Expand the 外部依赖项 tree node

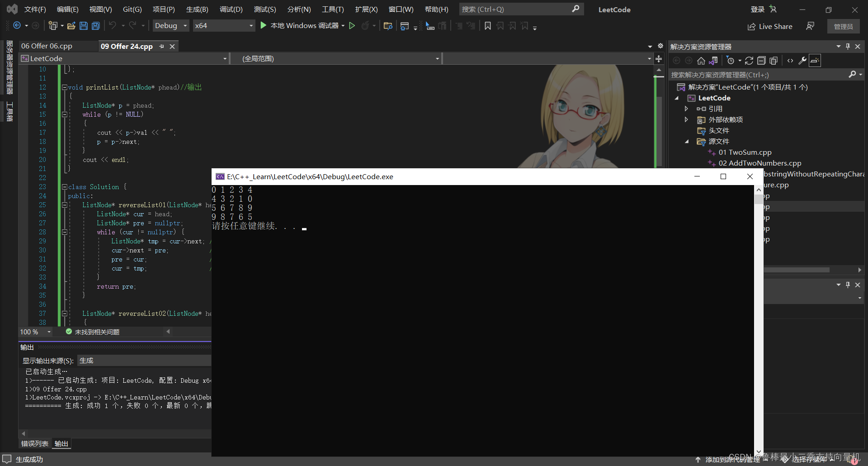686,119
